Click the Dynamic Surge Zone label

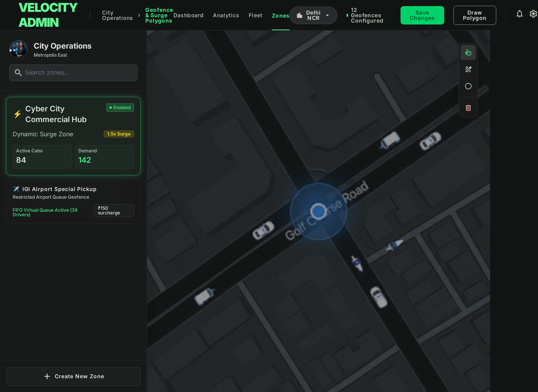[x=43, y=134]
